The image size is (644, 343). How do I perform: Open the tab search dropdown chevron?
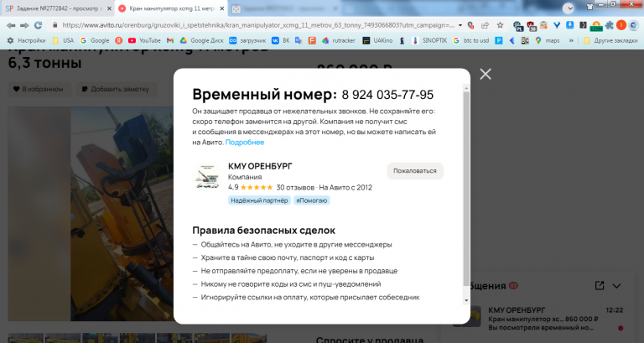click(x=569, y=8)
